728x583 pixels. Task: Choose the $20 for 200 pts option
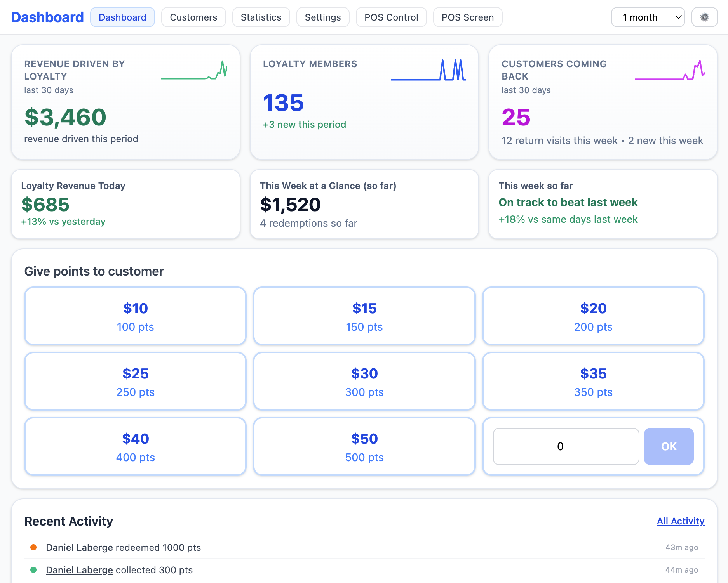pyautogui.click(x=593, y=316)
